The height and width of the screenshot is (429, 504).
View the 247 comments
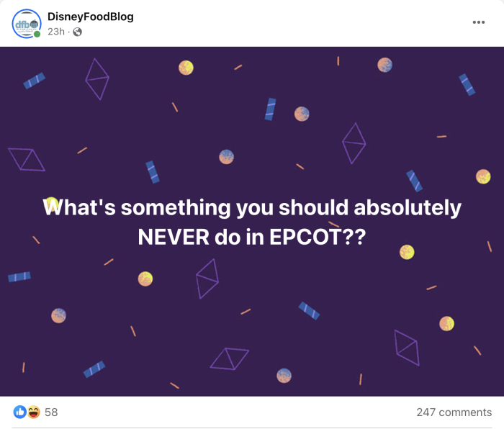point(454,412)
